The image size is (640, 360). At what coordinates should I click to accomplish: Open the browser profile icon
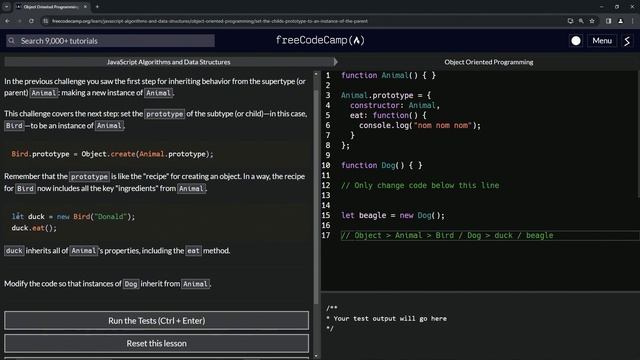pyautogui.click(x=620, y=21)
